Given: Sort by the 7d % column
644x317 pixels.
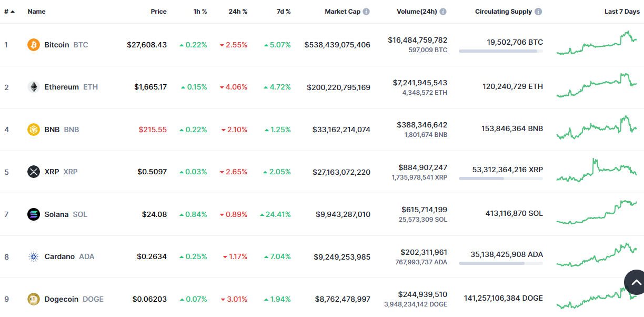Looking at the screenshot, I should click(283, 12).
